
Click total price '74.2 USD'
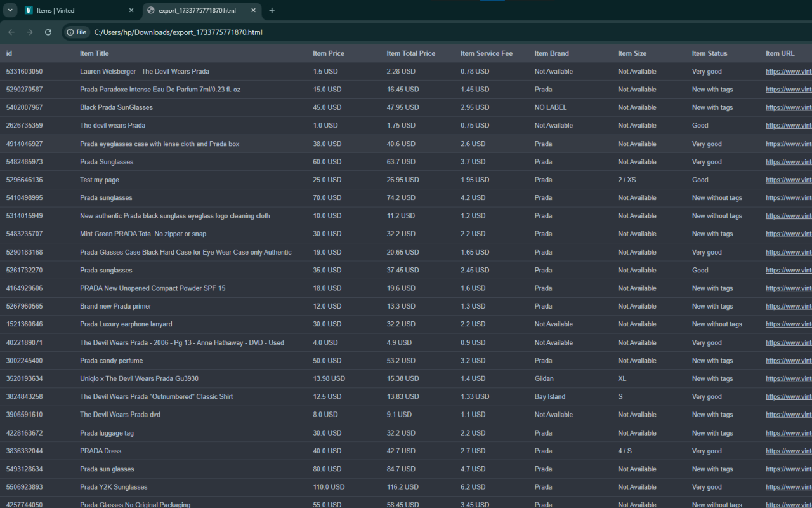tap(401, 198)
